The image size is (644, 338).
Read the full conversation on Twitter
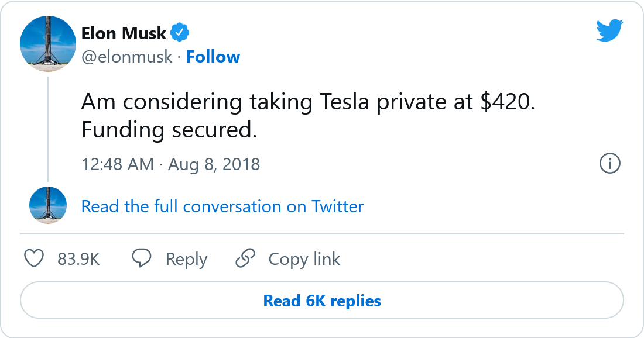222,206
